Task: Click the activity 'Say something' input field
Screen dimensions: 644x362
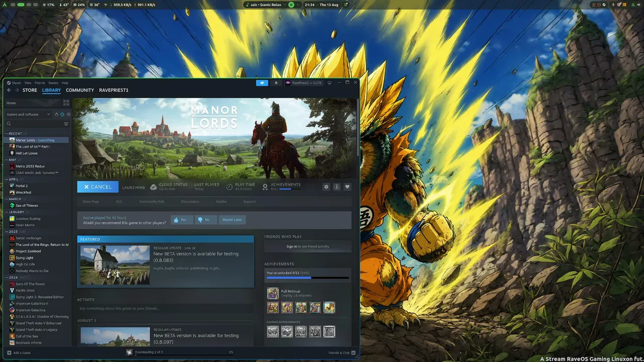Action: point(166,308)
